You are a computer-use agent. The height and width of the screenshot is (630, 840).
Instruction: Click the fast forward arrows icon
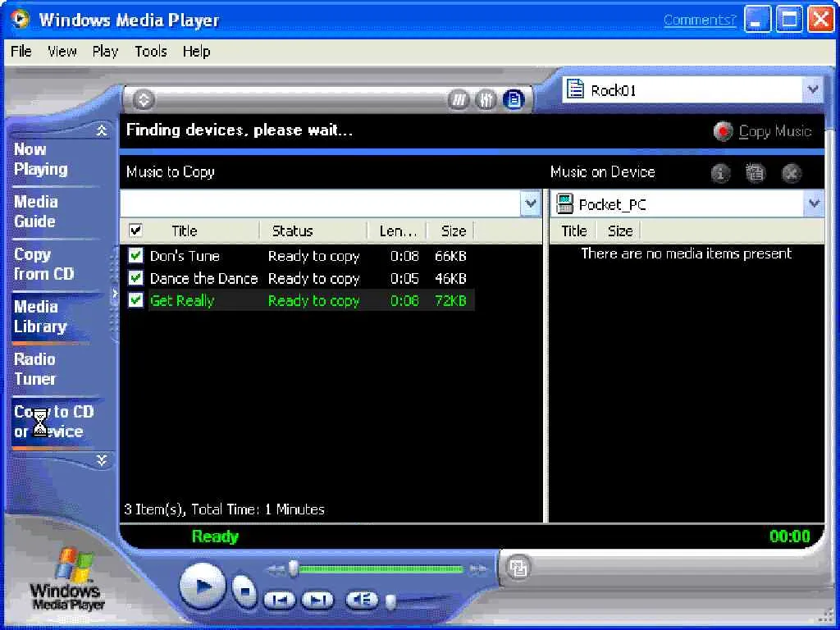(478, 569)
